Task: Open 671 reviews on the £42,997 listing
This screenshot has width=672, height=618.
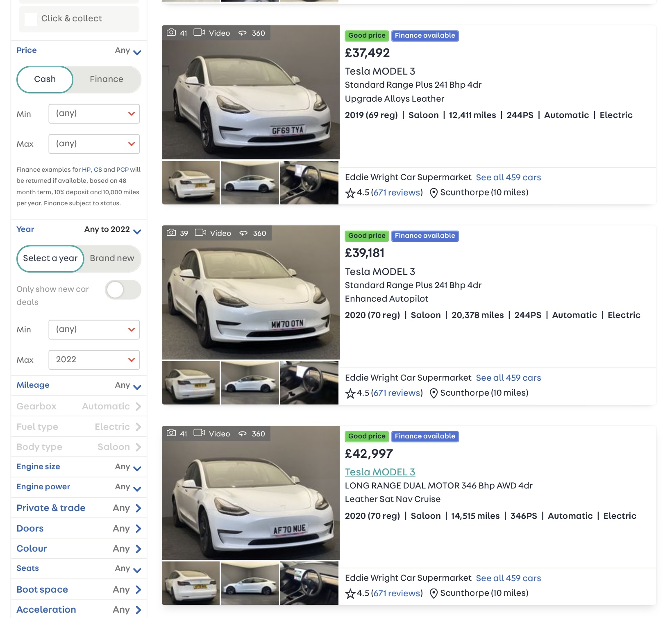Action: 397,593
